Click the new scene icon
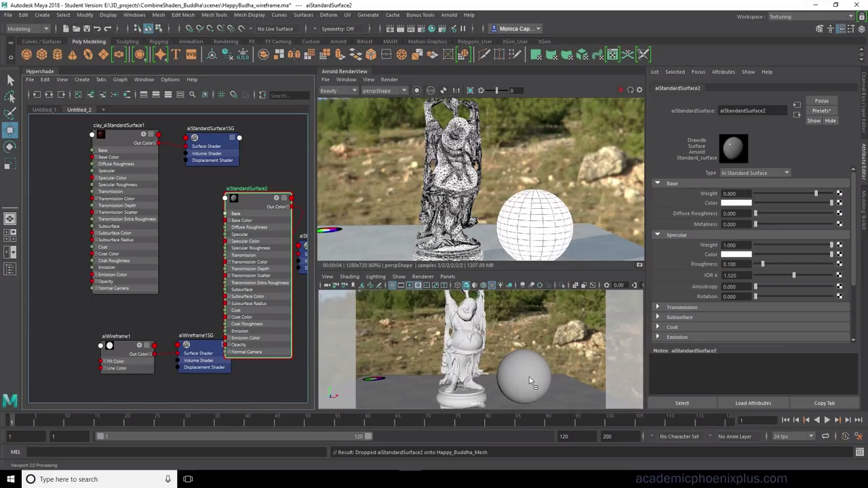Image resolution: width=868 pixels, height=488 pixels. (66, 28)
